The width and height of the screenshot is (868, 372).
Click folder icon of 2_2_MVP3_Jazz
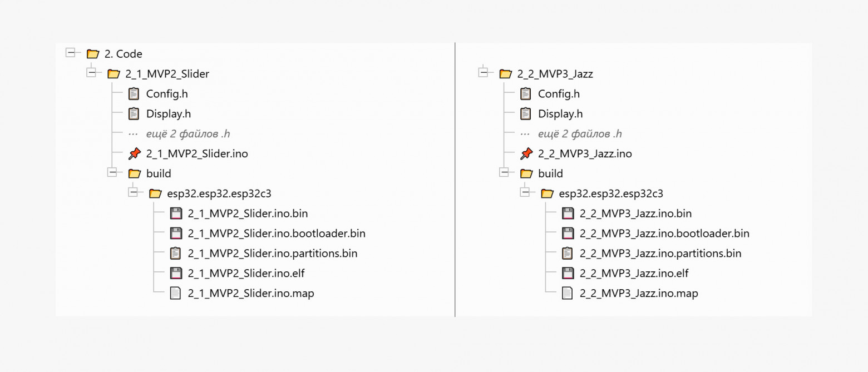tap(505, 74)
